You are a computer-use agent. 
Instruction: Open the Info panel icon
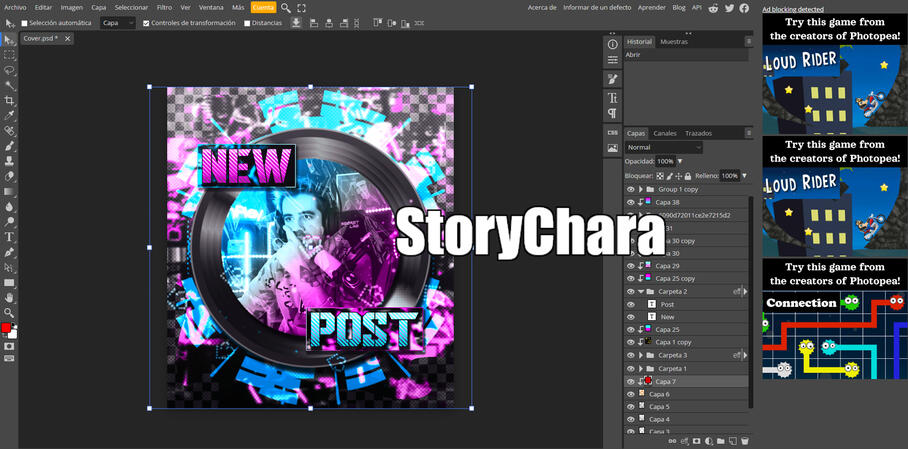click(x=612, y=44)
